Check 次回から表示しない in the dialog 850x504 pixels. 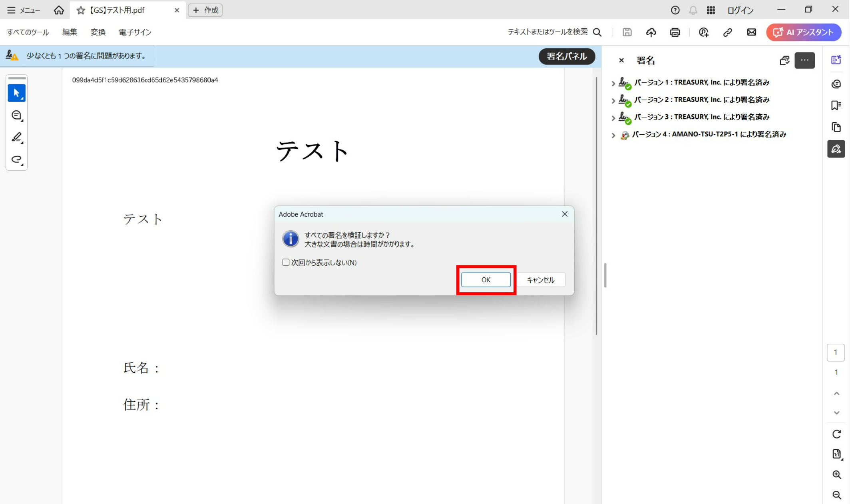click(x=286, y=262)
